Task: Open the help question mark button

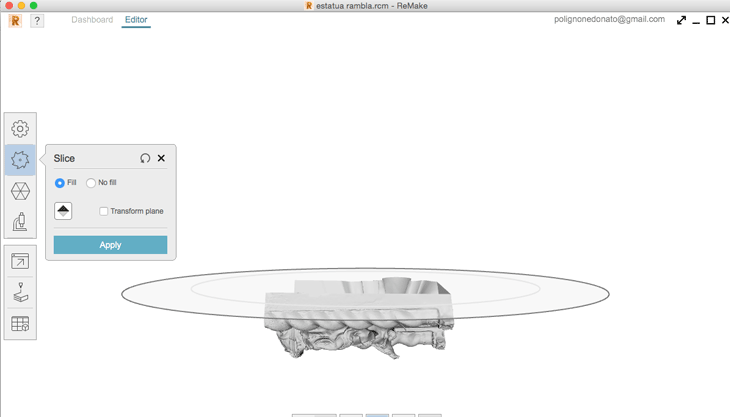Action: (x=37, y=20)
